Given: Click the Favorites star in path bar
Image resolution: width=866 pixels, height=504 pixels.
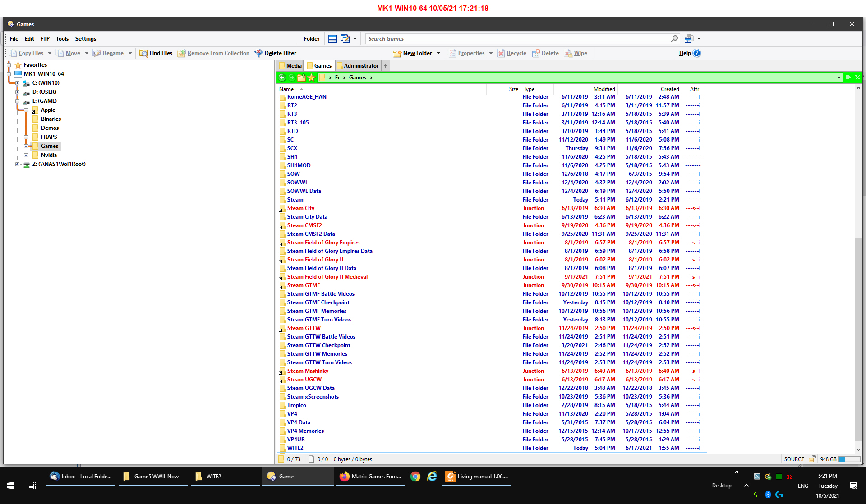Looking at the screenshot, I should tap(311, 78).
